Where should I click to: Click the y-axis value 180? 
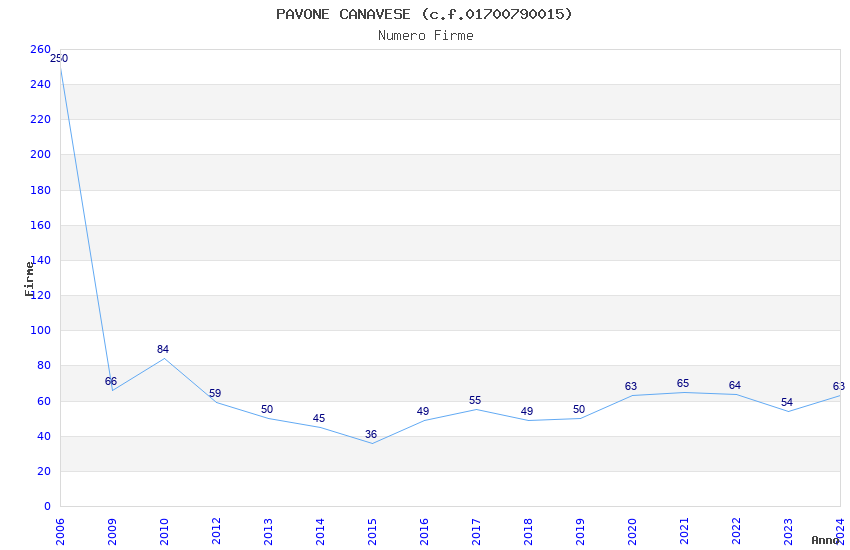pos(40,190)
